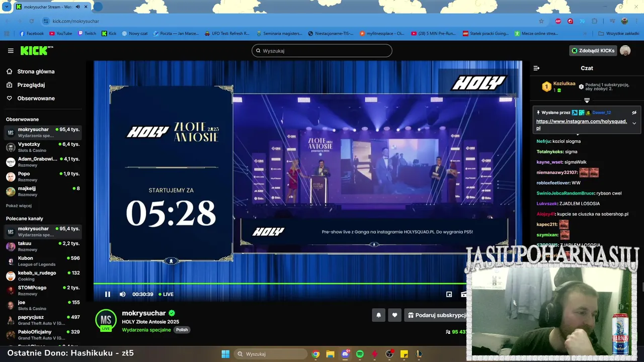Click the Wyszukaj search field in Kick
The image size is (644, 362).
[x=321, y=51]
